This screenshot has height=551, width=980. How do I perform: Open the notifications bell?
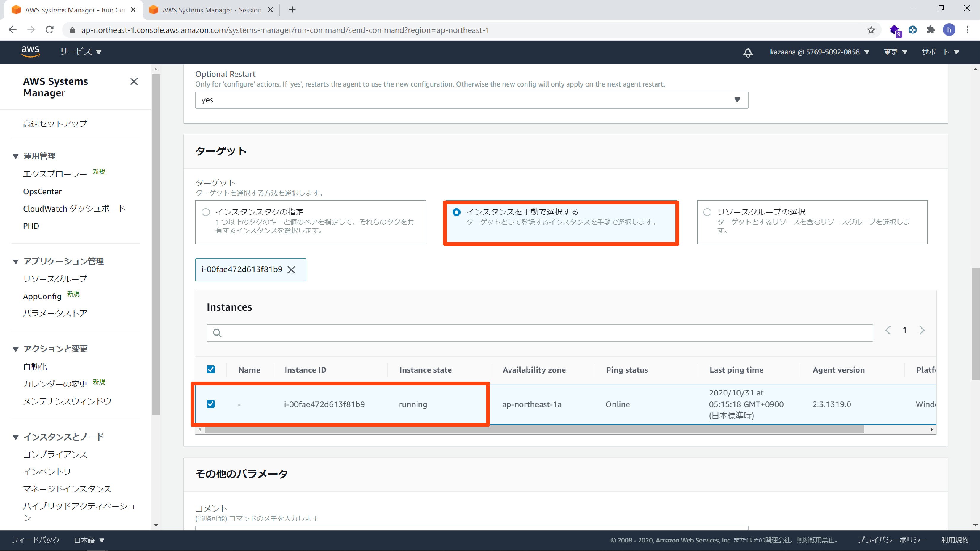[x=748, y=52]
